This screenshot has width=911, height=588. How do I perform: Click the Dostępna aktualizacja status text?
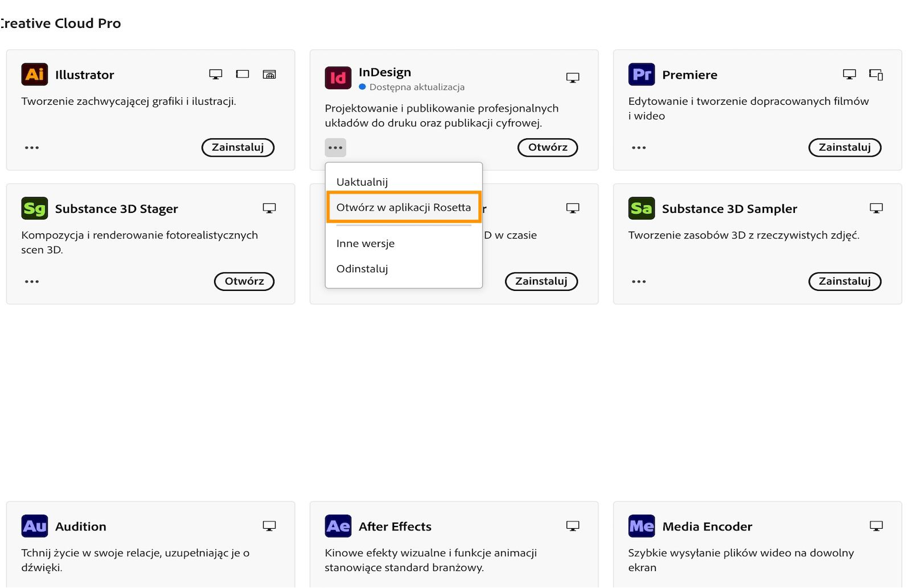point(417,87)
